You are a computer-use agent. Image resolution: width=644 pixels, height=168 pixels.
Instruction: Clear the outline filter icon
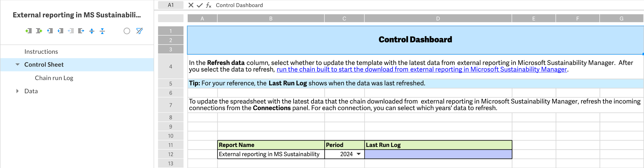tap(139, 31)
